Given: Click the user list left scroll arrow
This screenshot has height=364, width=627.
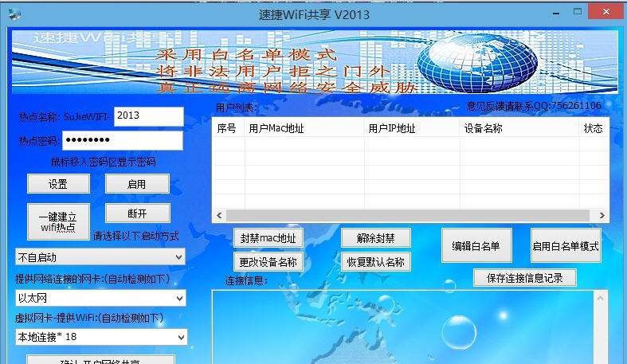Looking at the screenshot, I should click(x=219, y=215).
